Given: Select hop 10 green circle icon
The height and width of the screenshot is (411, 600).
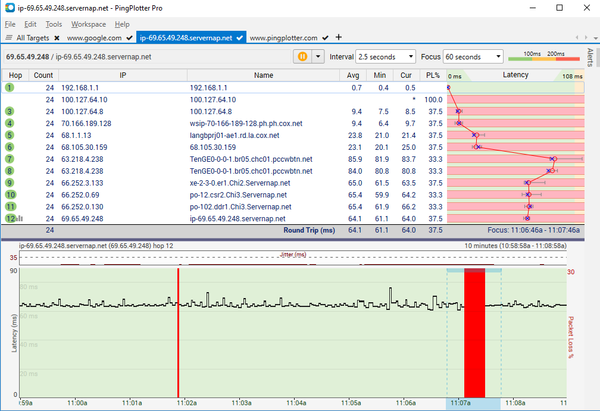Looking at the screenshot, I should 10,194.
